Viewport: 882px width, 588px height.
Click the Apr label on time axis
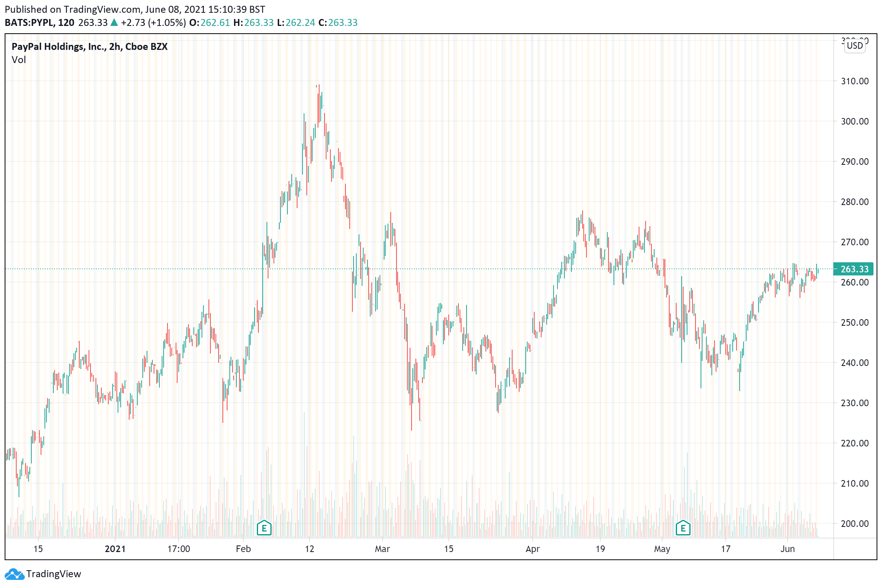click(x=533, y=549)
